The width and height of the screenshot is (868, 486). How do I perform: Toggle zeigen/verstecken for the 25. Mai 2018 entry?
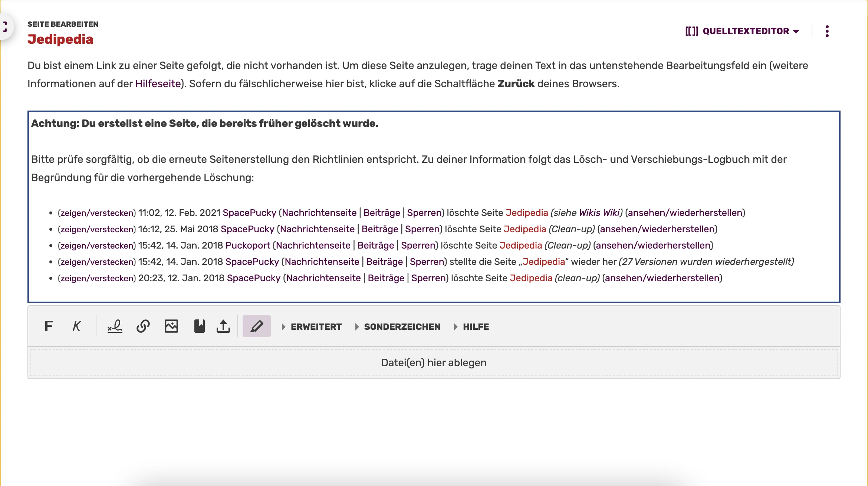click(97, 229)
